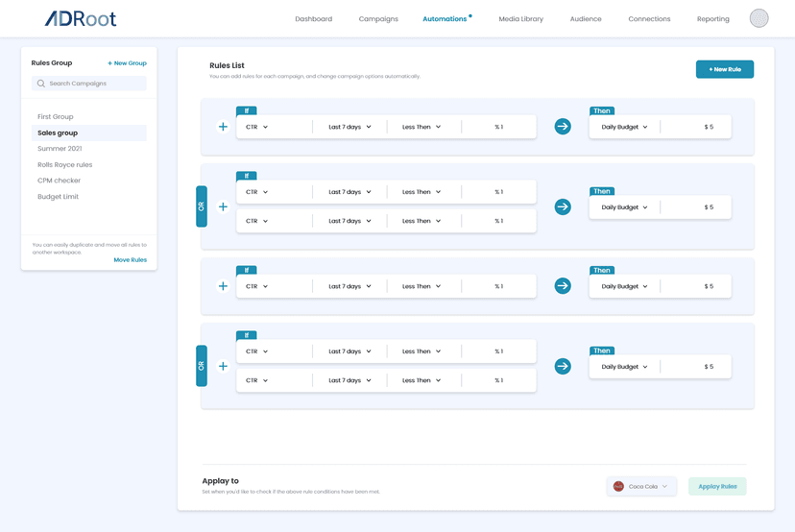The width and height of the screenshot is (795, 532).
Task: Add a condition with the fourth rule's plus icon
Action: 223,366
